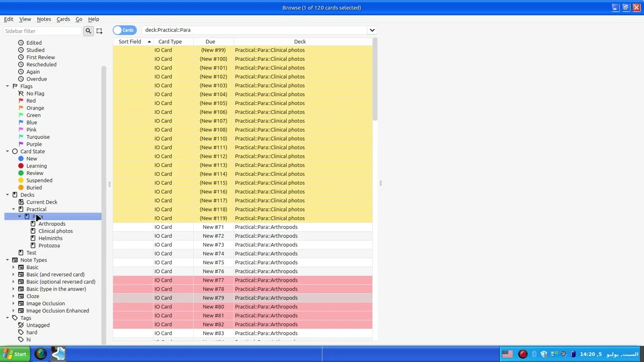Select the card row due New #79
This screenshot has width=644, height=362.
(243, 298)
